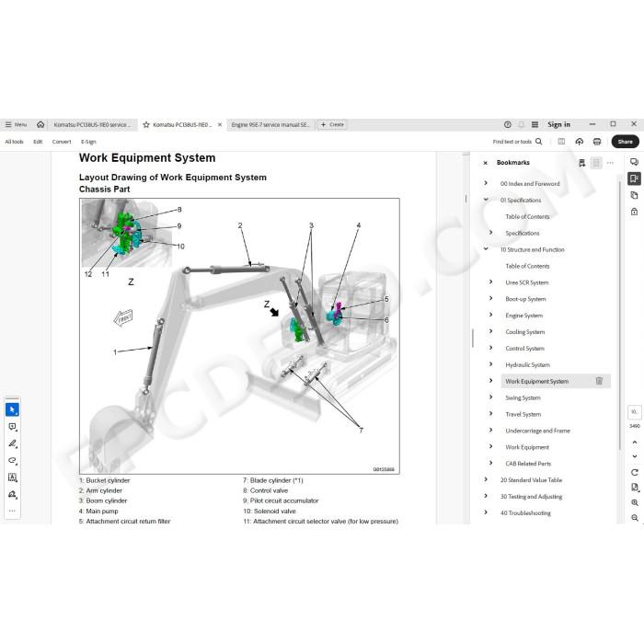Click the current page number box
This screenshot has height=644, width=644.
634,412
